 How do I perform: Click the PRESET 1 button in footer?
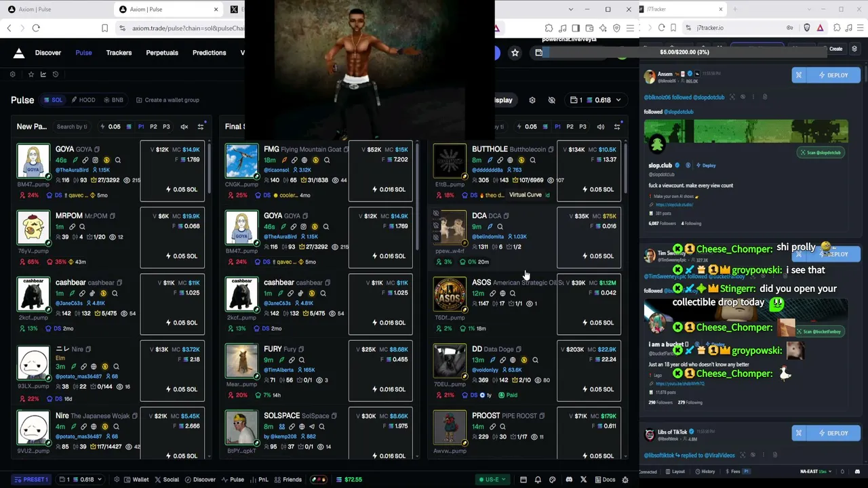31,480
